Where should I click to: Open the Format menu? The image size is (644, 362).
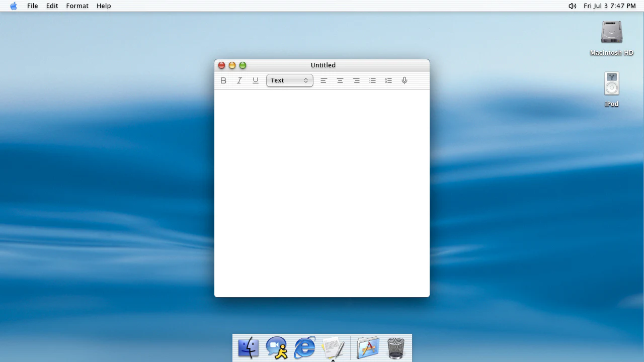(77, 6)
